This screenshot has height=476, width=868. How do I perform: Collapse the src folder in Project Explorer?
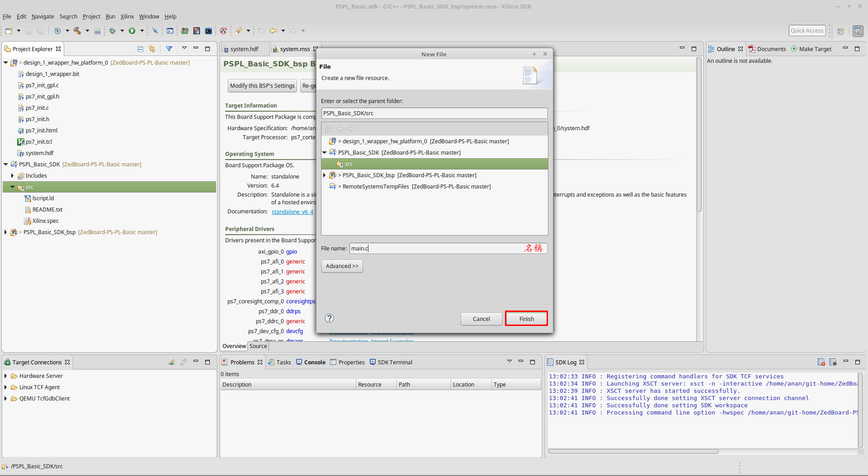pyautogui.click(x=12, y=187)
